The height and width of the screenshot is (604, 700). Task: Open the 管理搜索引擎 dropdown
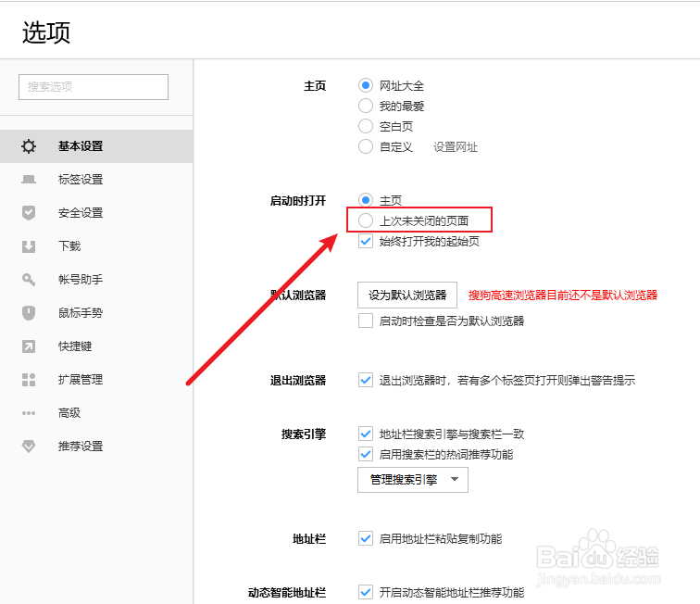coord(413,480)
